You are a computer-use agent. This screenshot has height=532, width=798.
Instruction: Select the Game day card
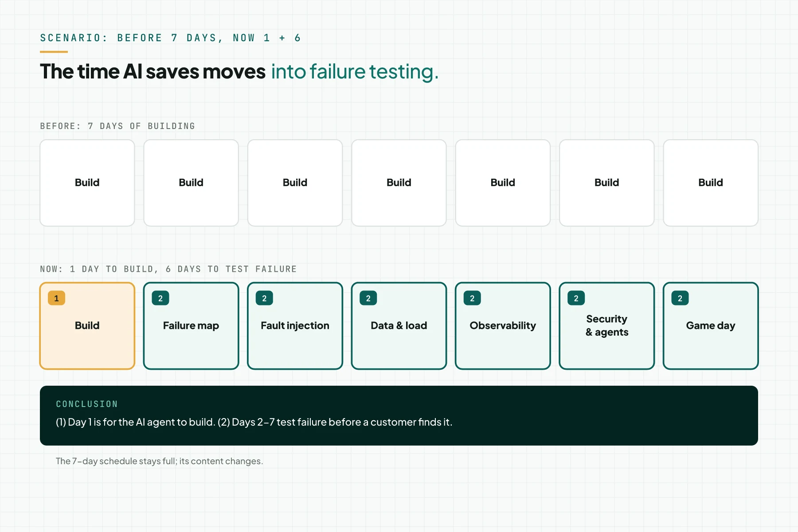(711, 326)
